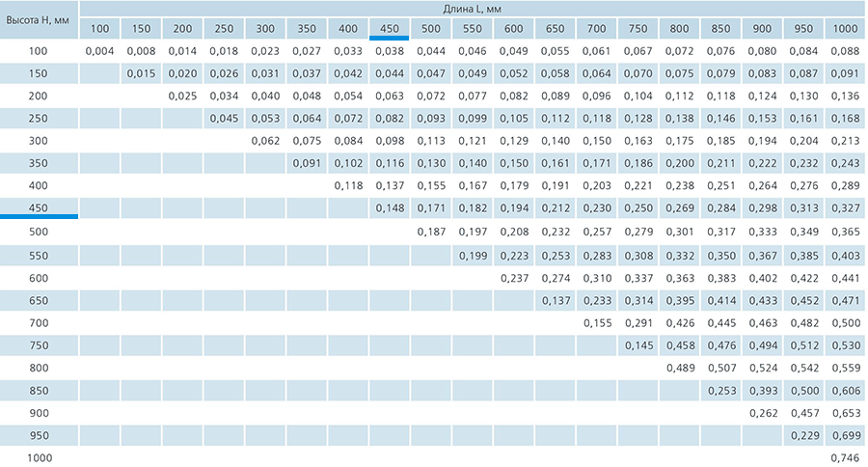Click the value 0,310 in row 600

pos(597,279)
